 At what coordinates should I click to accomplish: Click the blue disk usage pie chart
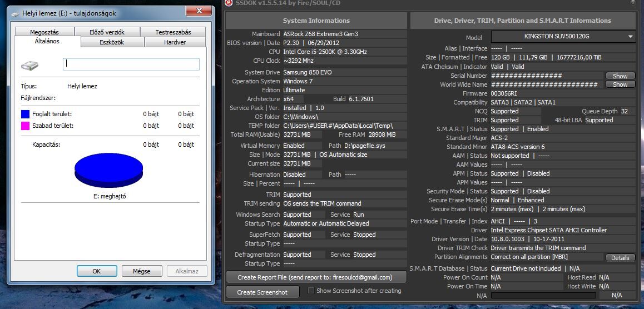tap(109, 170)
